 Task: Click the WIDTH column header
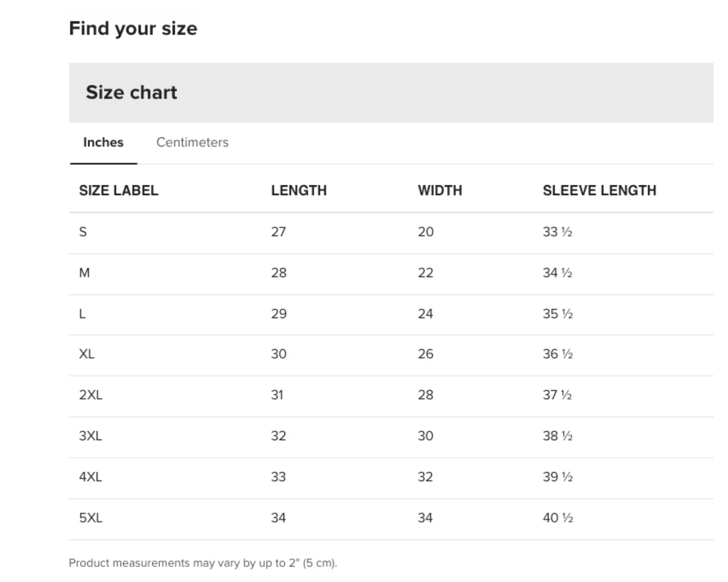(440, 190)
